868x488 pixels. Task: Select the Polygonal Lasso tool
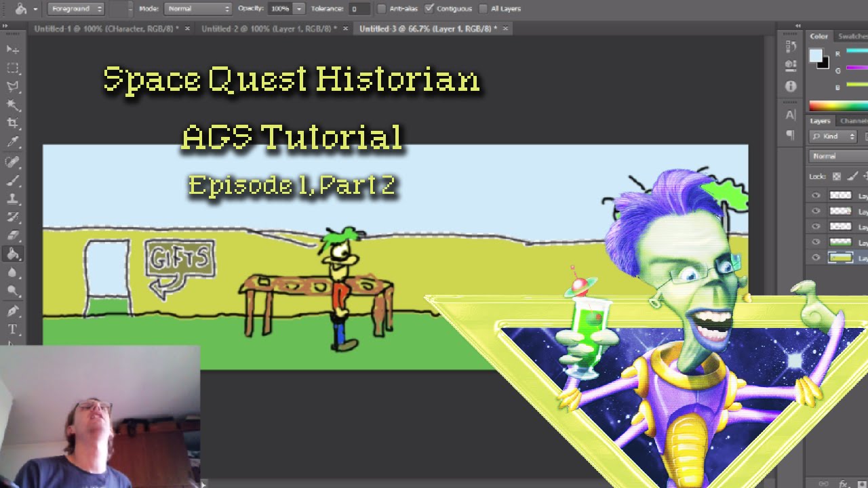tap(12, 86)
